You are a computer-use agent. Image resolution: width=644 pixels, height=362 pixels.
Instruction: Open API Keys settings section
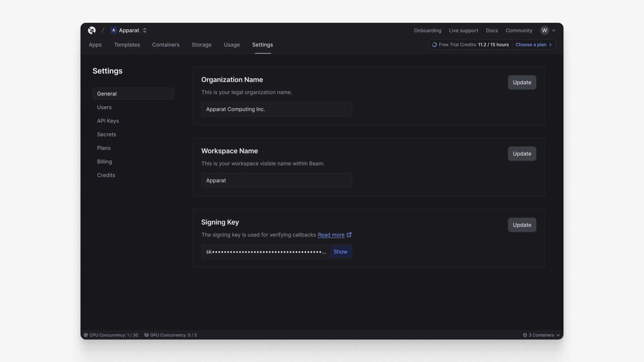[x=108, y=121]
